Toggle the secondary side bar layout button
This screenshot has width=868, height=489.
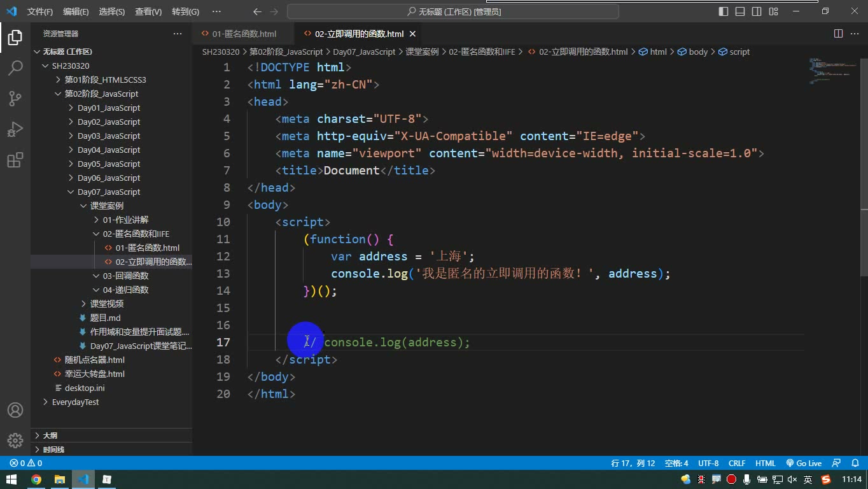click(x=757, y=11)
